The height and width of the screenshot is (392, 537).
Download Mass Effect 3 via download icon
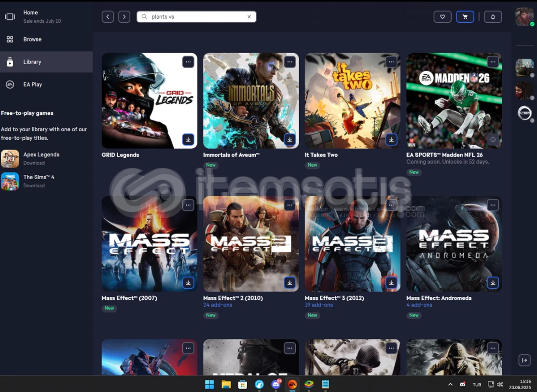pyautogui.click(x=391, y=283)
